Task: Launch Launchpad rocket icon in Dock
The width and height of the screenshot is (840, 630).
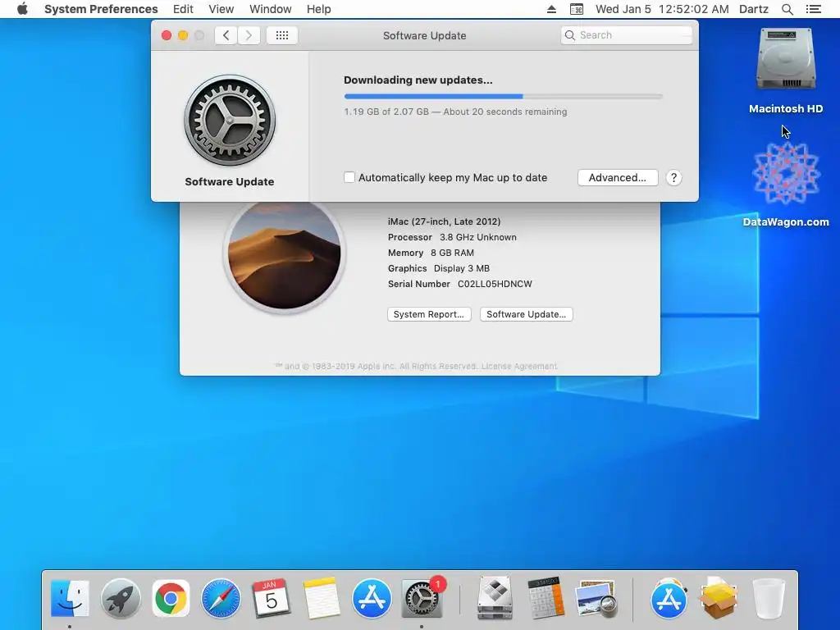Action: click(x=121, y=598)
